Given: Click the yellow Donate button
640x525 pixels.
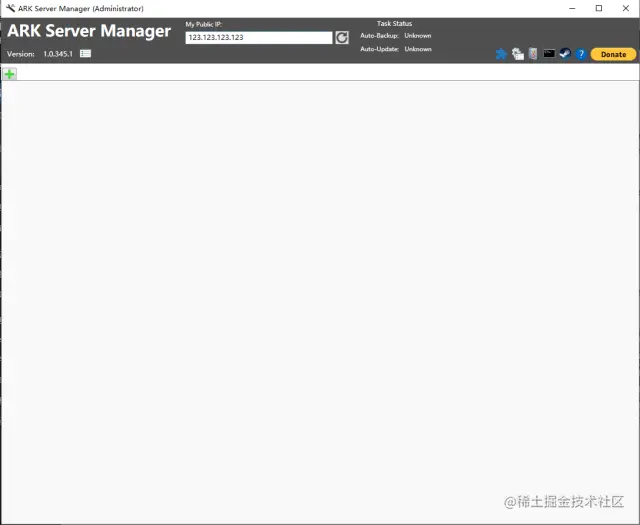Looking at the screenshot, I should pyautogui.click(x=613, y=54).
